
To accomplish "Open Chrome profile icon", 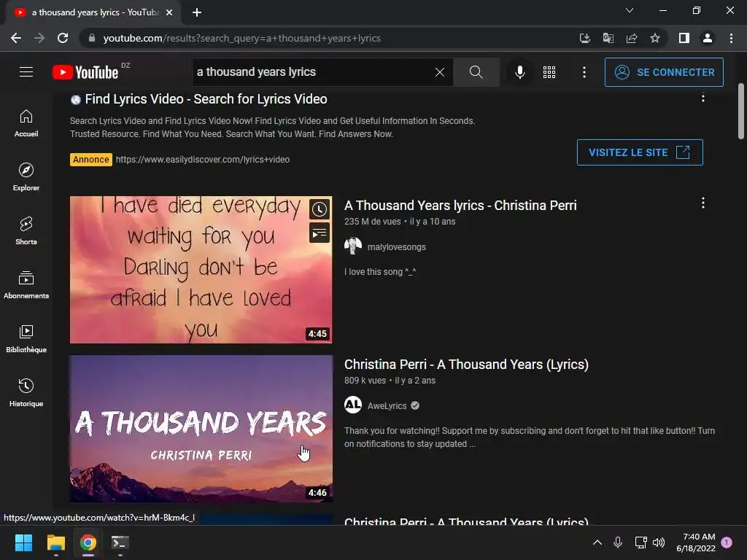I will pos(708,38).
